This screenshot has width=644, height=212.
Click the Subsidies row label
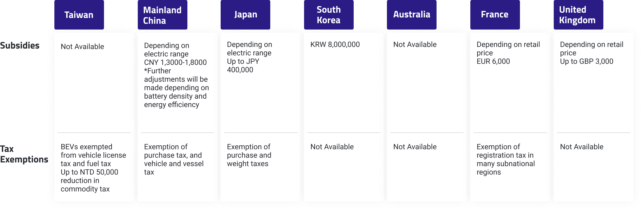click(x=20, y=45)
